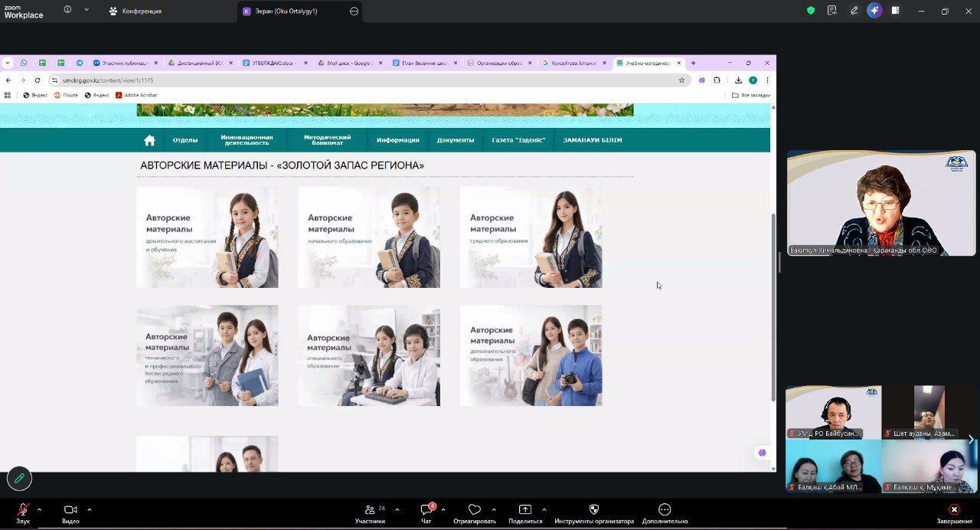The width and height of the screenshot is (980, 530).
Task: Click Bakytgul Khimaldinovna's video tile
Action: point(880,203)
